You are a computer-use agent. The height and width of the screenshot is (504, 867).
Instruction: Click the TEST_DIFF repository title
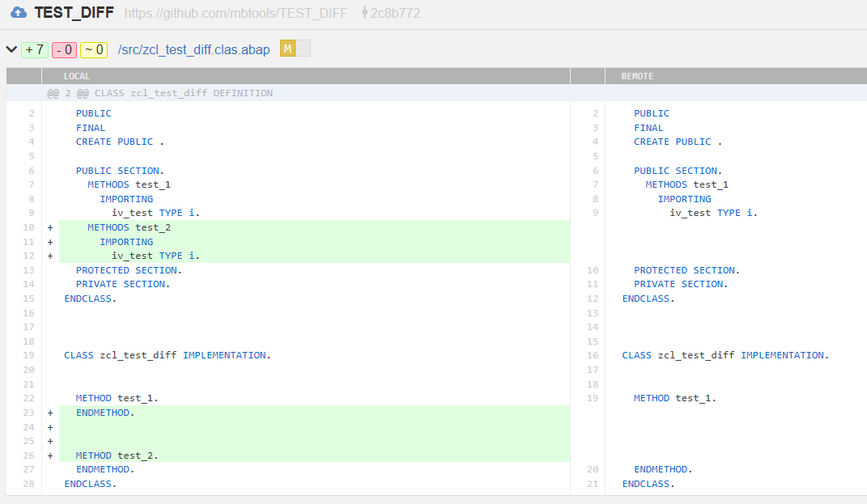point(74,13)
